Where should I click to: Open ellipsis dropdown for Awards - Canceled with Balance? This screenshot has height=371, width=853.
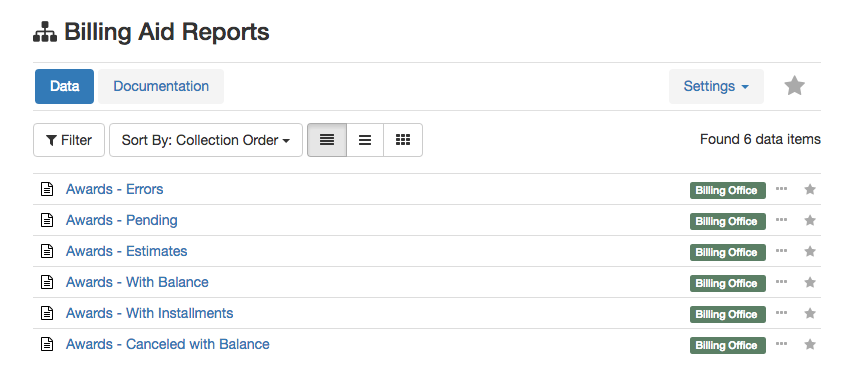(782, 344)
